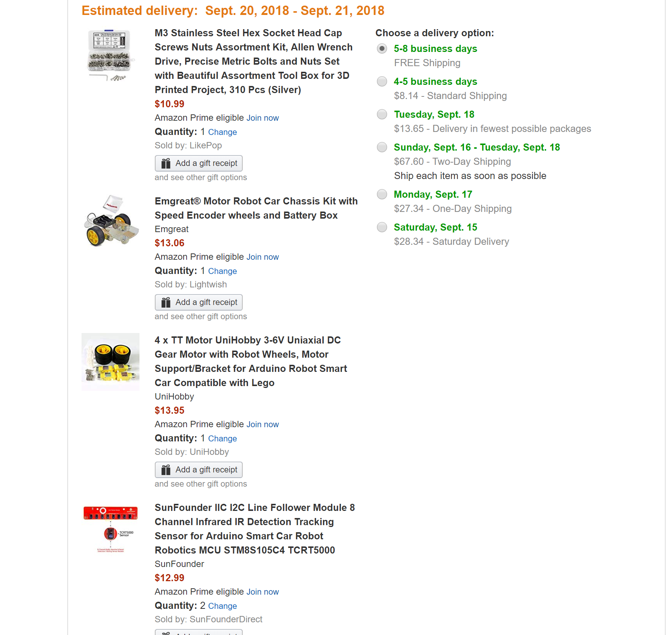
Task: Add a gift receipt for Emgreat chassis kit
Action: click(x=199, y=302)
